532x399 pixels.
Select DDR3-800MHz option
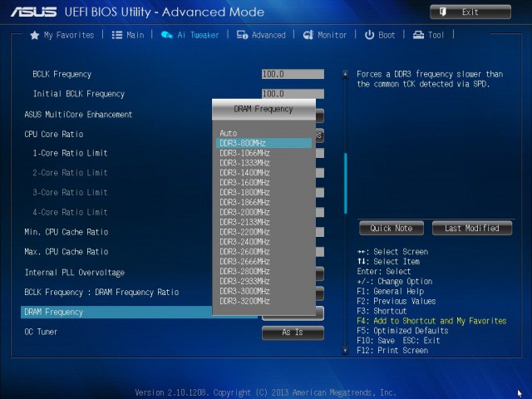264,143
